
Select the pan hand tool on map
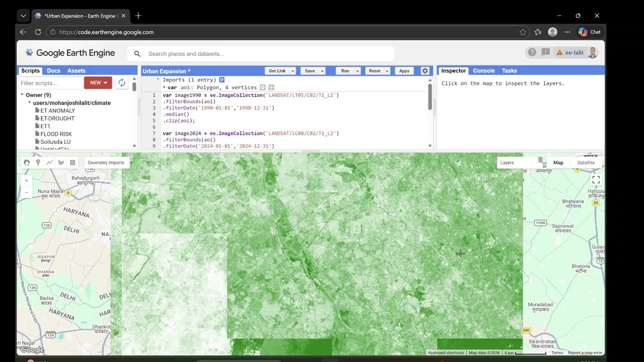(27, 162)
